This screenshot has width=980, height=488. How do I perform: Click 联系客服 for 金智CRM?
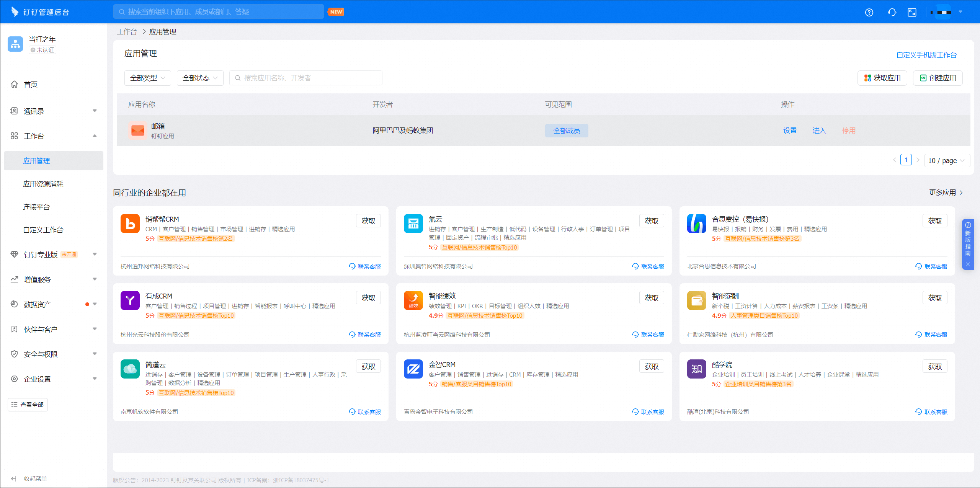pyautogui.click(x=648, y=412)
